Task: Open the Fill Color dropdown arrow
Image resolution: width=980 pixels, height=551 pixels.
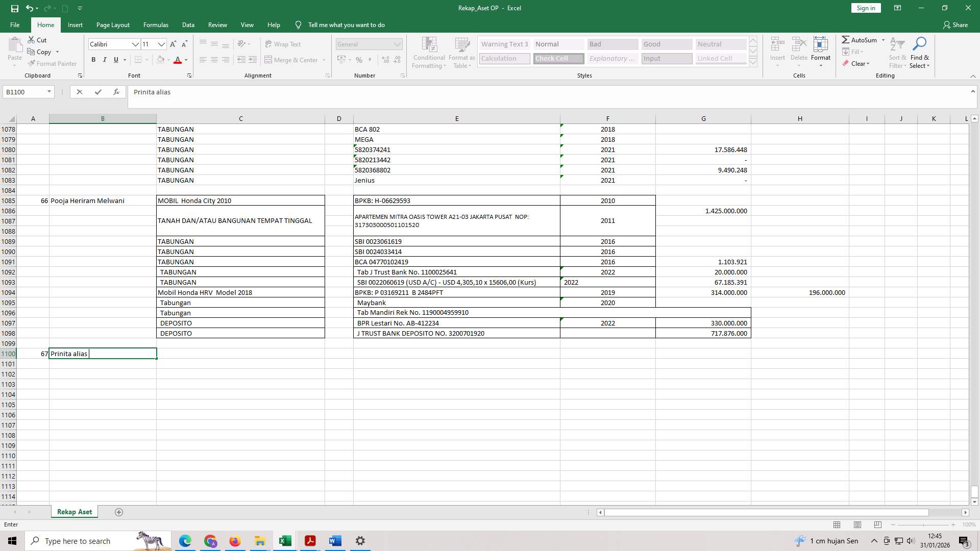Action: (169, 60)
